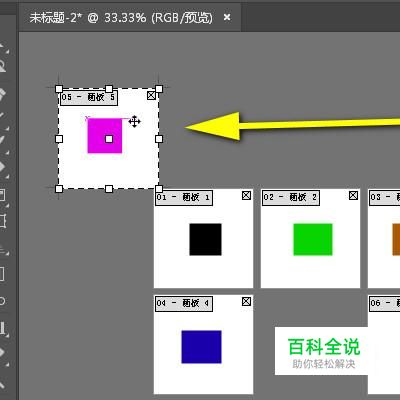Delete artboard 01 using its X icon
Screen dimensions: 400x400
[x=246, y=196]
